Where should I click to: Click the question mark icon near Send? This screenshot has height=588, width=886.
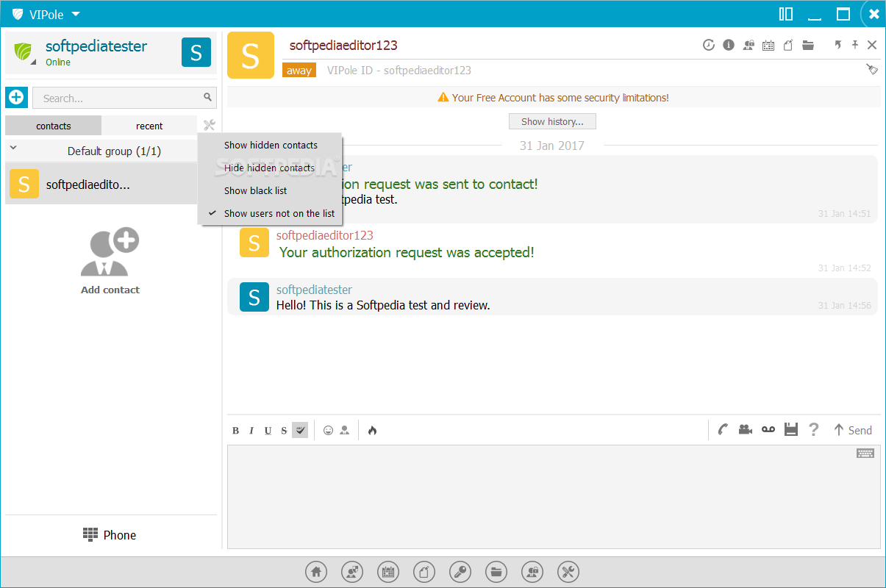(813, 430)
